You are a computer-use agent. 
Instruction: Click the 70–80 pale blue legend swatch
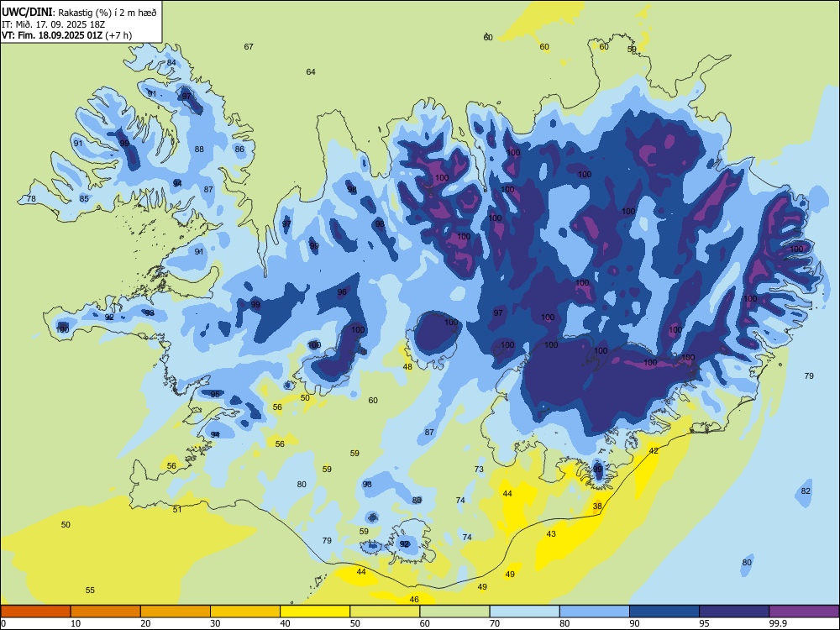tap(524, 612)
